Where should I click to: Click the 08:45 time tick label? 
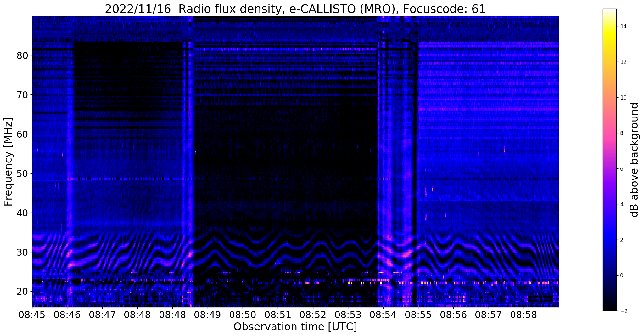pos(32,315)
